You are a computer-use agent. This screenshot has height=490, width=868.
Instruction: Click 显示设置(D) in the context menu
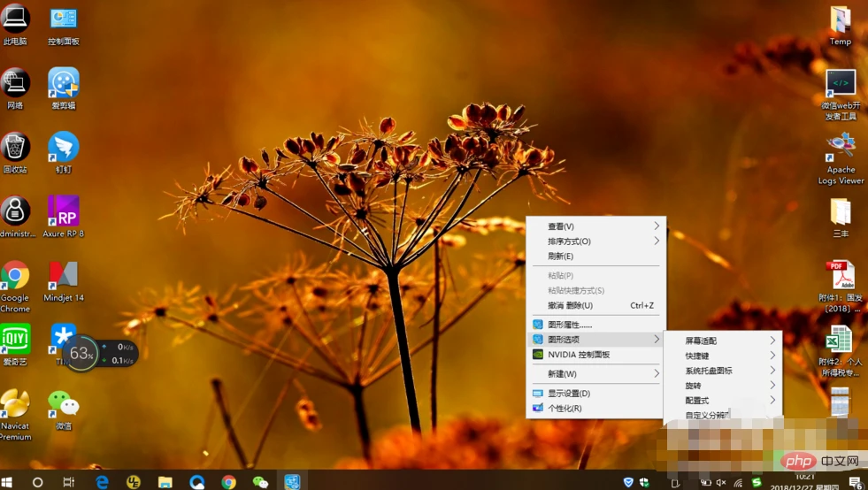(x=568, y=394)
